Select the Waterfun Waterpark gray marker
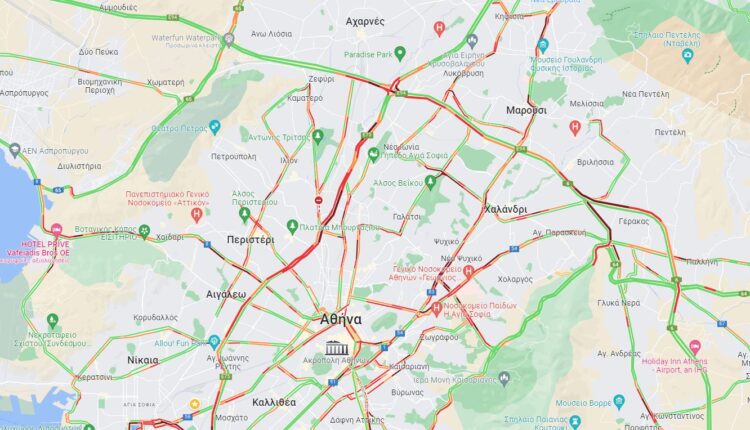 (229, 40)
